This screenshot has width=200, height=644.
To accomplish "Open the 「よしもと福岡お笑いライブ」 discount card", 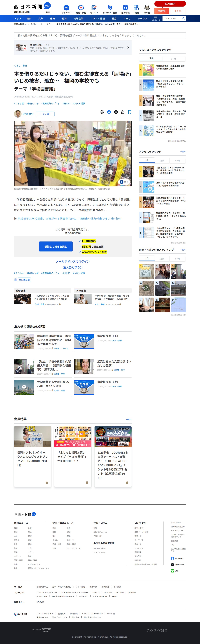I will coord(73,457).
